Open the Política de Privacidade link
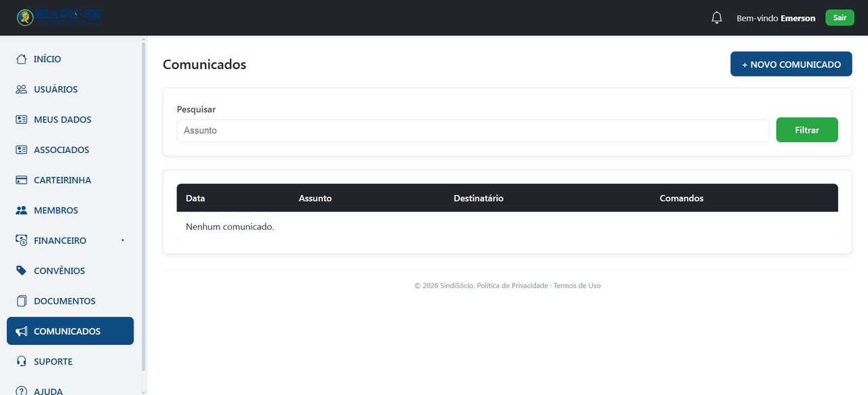The width and height of the screenshot is (868, 395). coord(512,286)
